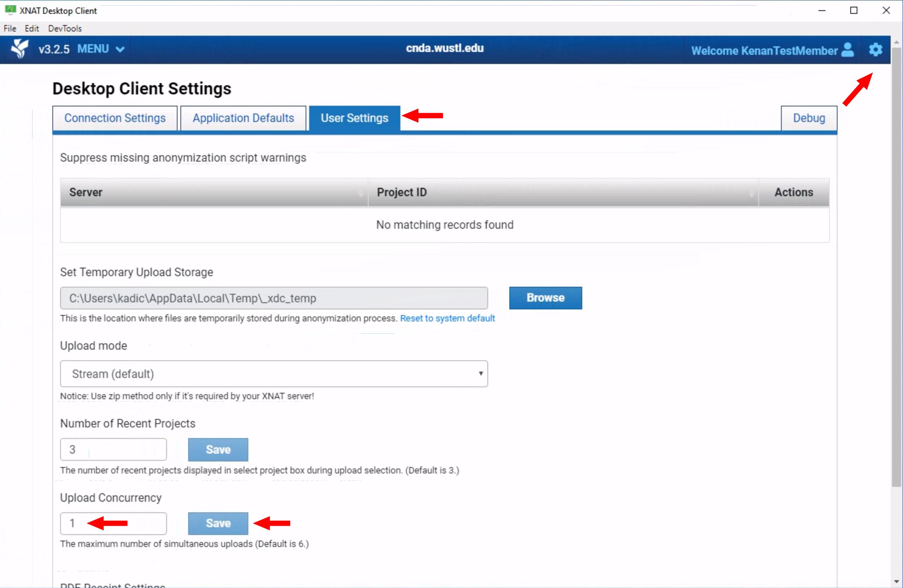Switch to Connection Settings tab

[x=115, y=118]
